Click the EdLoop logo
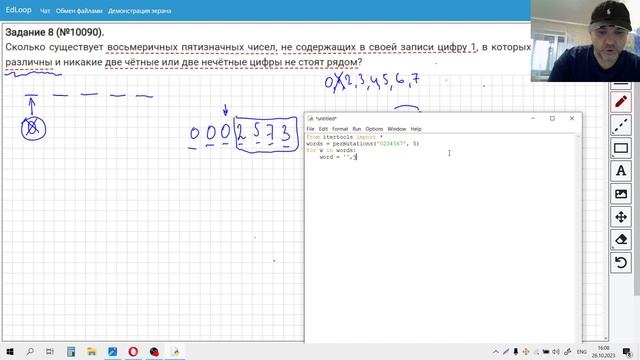Image resolution: width=640 pixels, height=360 pixels. (18, 10)
